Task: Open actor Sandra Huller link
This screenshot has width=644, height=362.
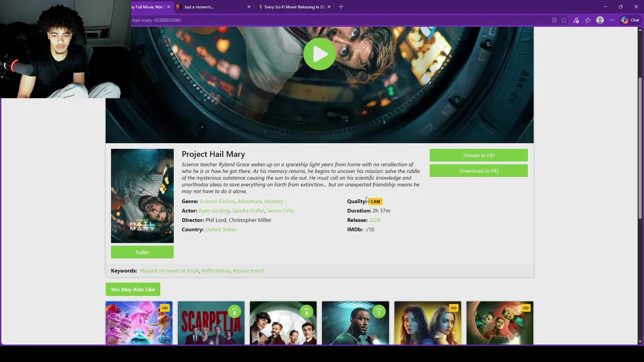Action: (x=248, y=211)
